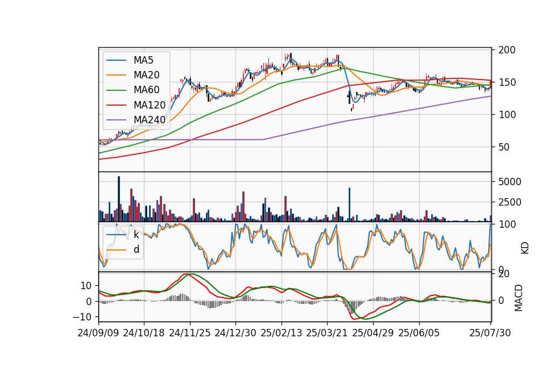Click the 24/11/25 date label
The height and width of the screenshot is (392, 546).
tap(190, 333)
